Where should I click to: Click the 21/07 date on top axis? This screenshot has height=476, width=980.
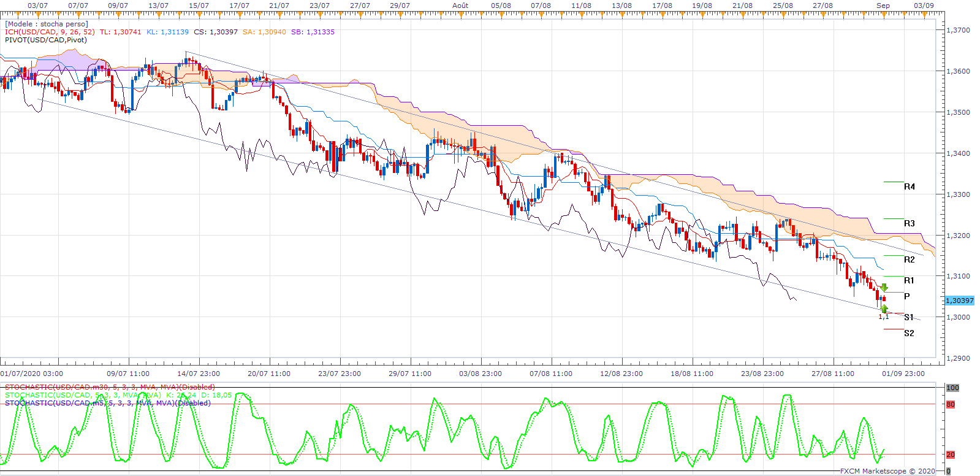(279, 6)
